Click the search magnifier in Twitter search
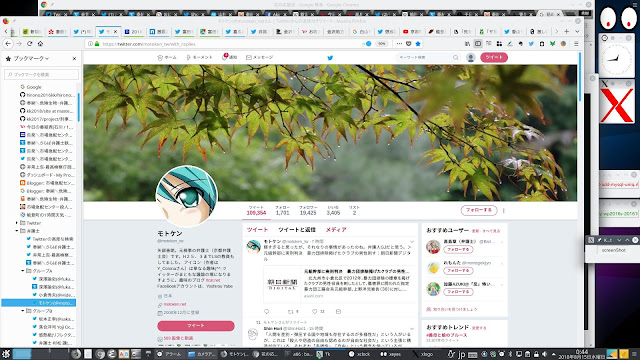The width and height of the screenshot is (640, 360). click(456, 58)
